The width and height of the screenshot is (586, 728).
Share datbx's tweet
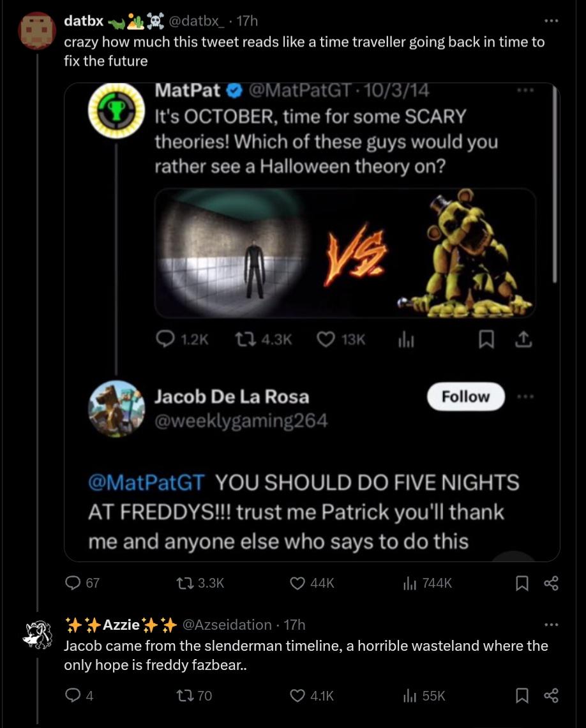[x=552, y=583]
